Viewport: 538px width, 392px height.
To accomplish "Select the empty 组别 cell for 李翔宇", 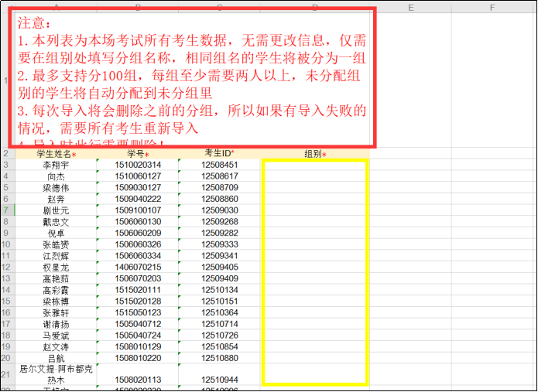I will click(315, 165).
